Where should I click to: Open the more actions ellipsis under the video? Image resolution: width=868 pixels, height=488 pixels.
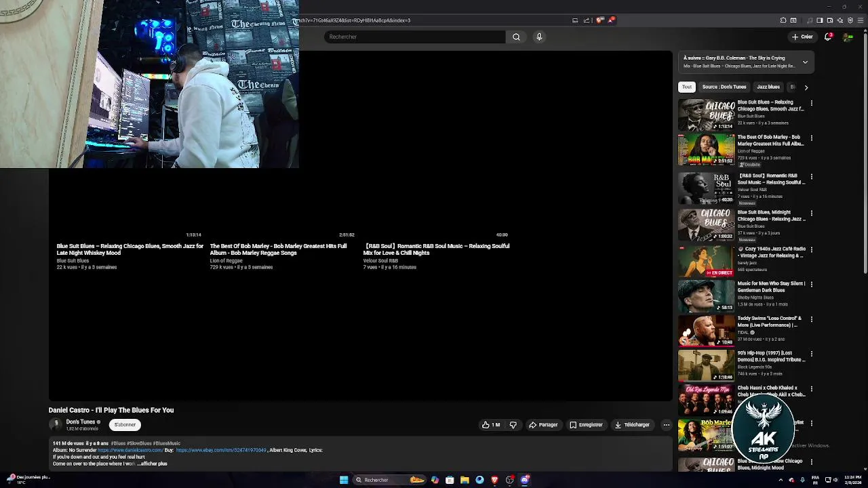[x=667, y=425]
